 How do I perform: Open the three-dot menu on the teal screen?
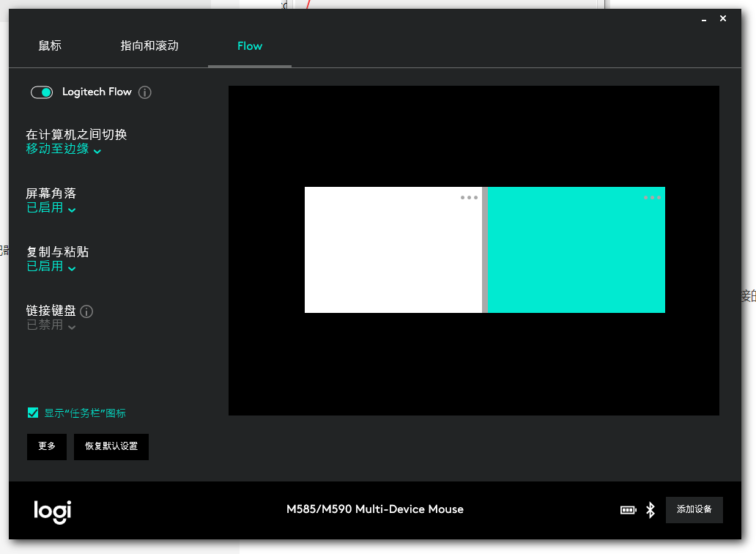652,197
